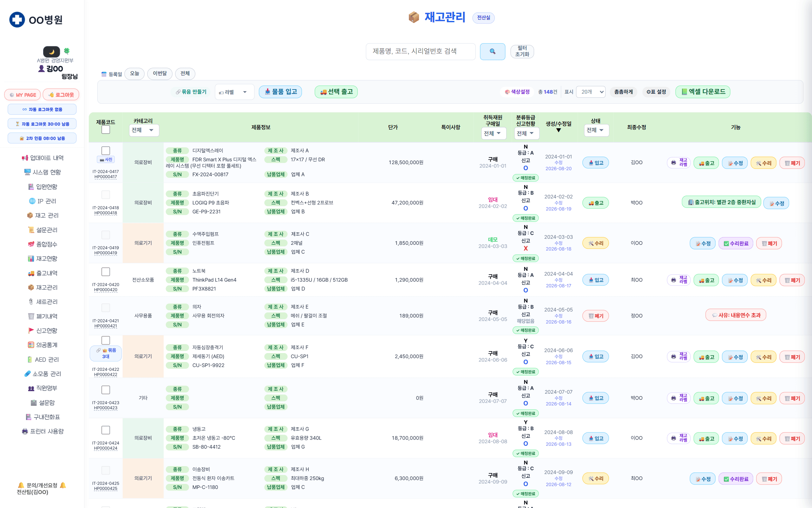The image size is (812, 508).
Task: Click 수정 button for LOGIQ P9 row
Action: (x=776, y=203)
